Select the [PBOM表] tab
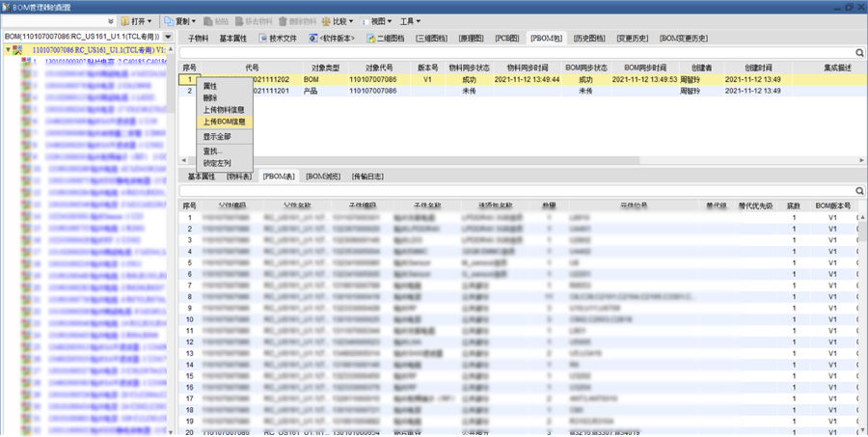 [x=279, y=177]
